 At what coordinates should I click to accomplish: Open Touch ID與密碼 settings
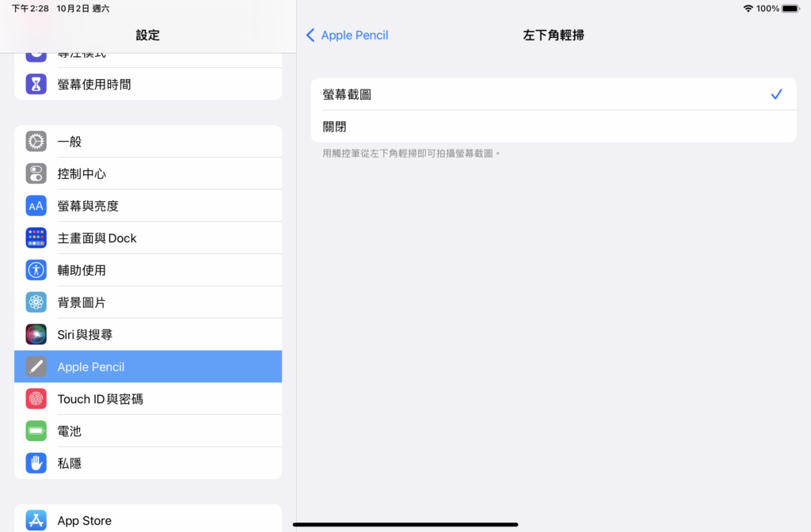148,399
